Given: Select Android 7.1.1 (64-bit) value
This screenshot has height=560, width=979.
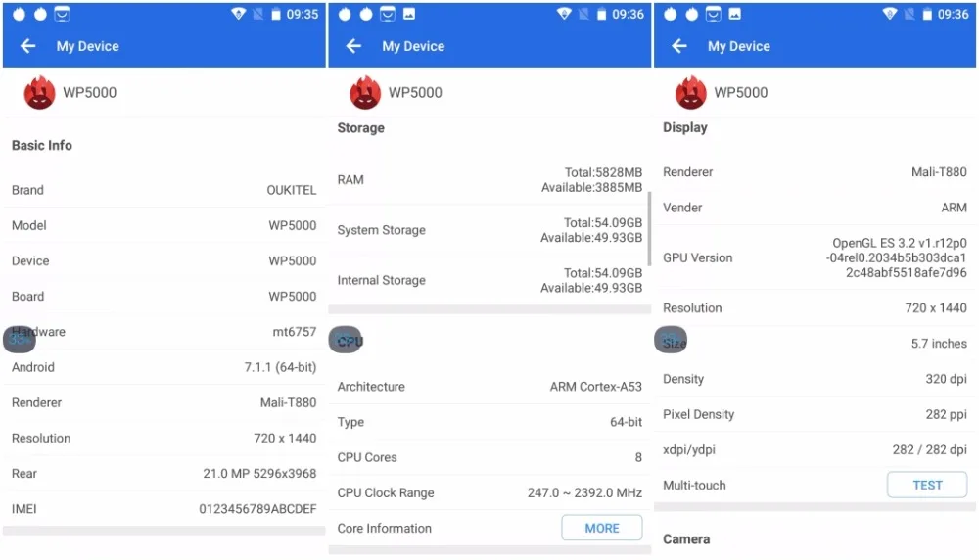Looking at the screenshot, I should click(x=280, y=367).
